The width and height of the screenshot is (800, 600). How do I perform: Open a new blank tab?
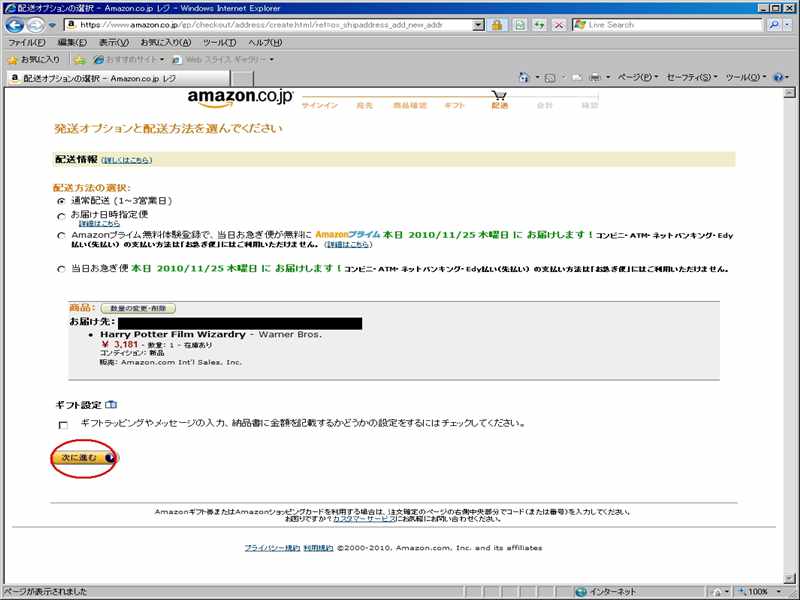click(x=242, y=79)
